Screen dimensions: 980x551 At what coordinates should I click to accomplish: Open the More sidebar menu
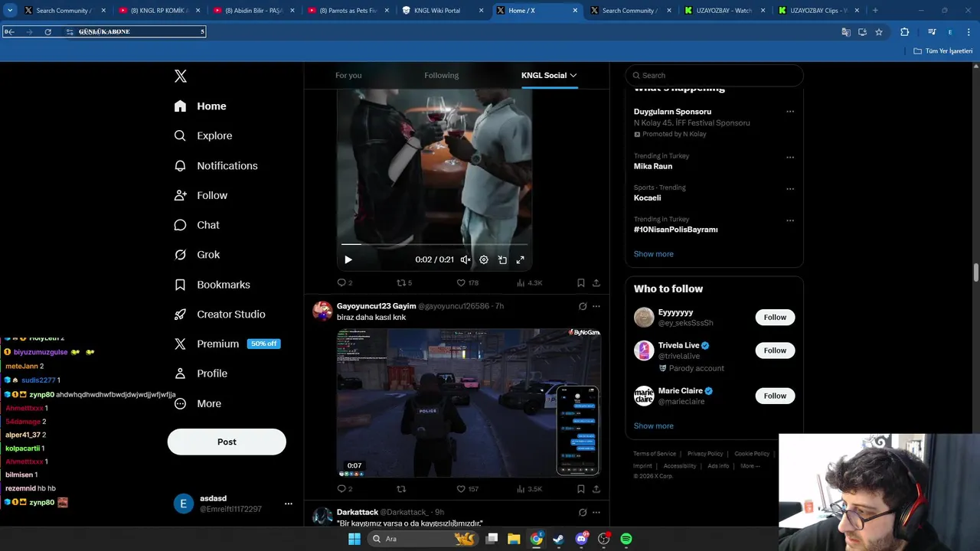[198, 403]
